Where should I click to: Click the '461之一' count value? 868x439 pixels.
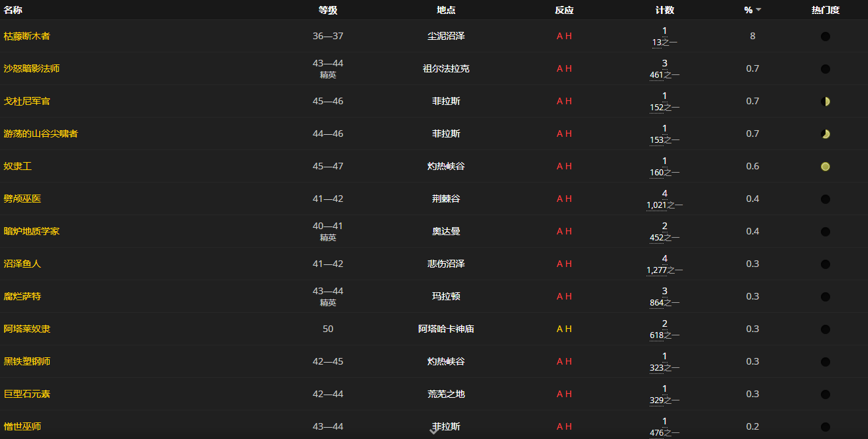(x=665, y=75)
